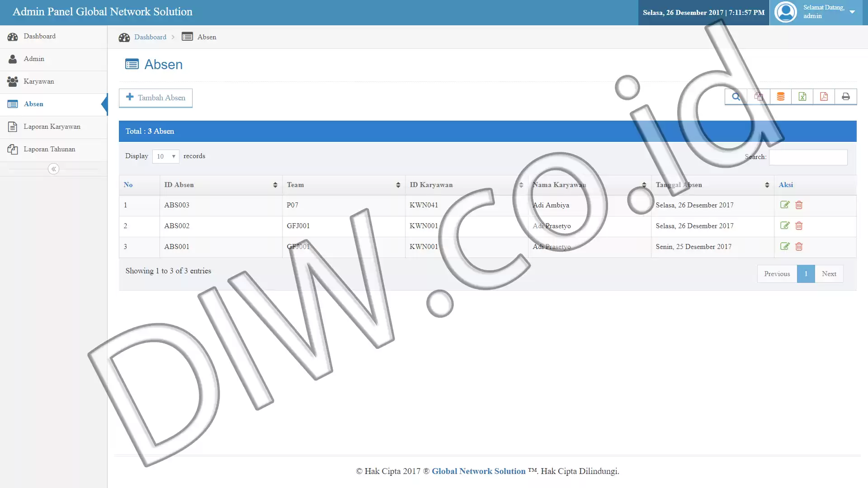Click the search magnifier toolbar icon
Image resolution: width=868 pixels, height=488 pixels.
tap(736, 97)
